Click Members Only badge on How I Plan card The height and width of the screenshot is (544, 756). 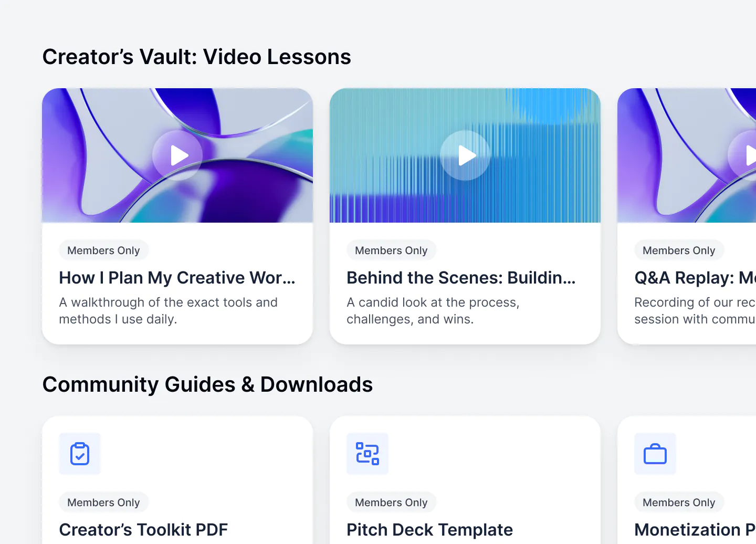[103, 250]
